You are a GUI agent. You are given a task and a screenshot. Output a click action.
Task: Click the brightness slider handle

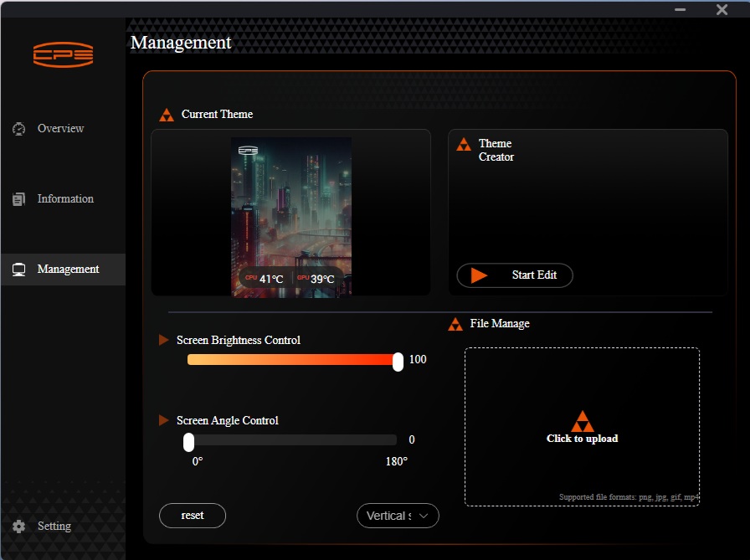(398, 362)
